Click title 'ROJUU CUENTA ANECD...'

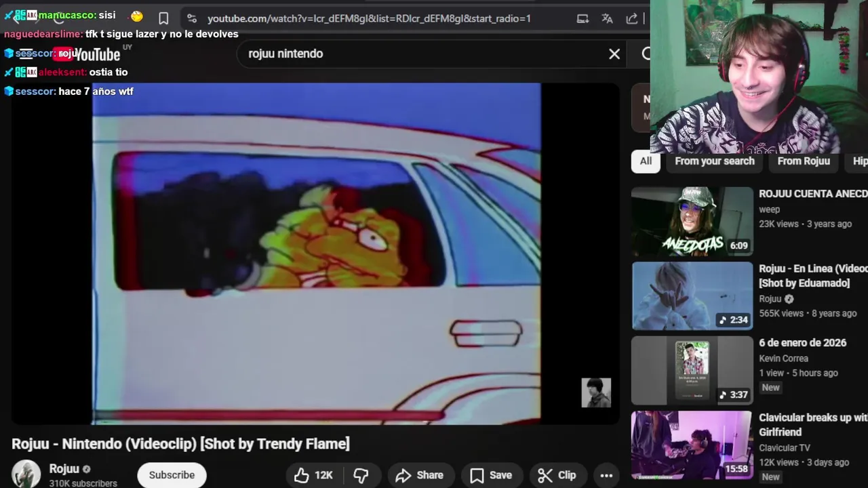(813, 194)
